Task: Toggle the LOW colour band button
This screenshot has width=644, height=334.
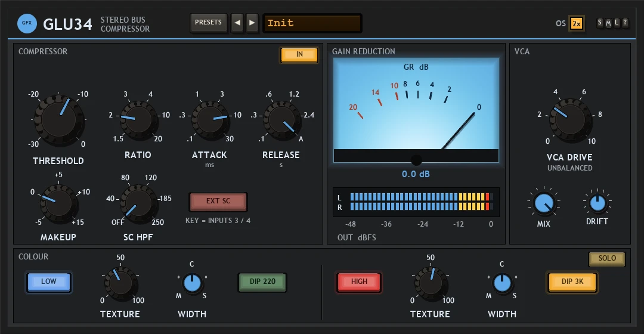Action: pos(49,282)
